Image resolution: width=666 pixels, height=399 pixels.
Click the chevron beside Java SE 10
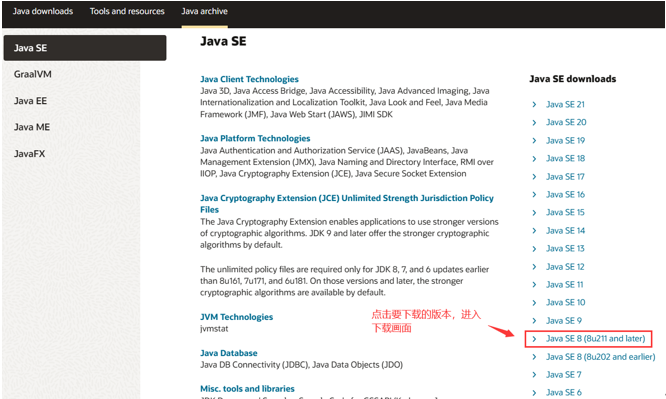534,303
